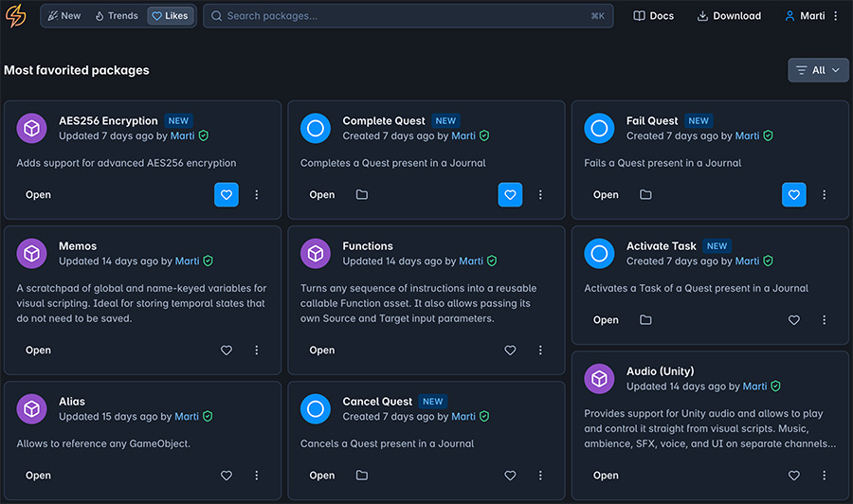Click the folder icon on Fail Quest
Image resolution: width=853 pixels, height=504 pixels.
click(x=645, y=194)
